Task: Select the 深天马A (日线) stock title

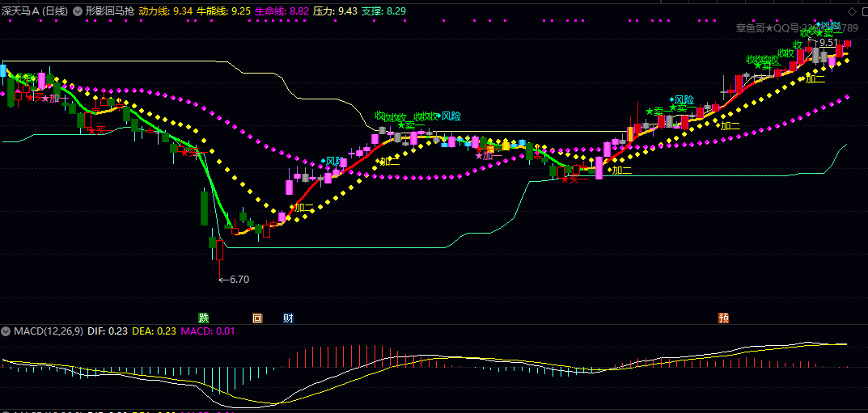Action: [34, 12]
